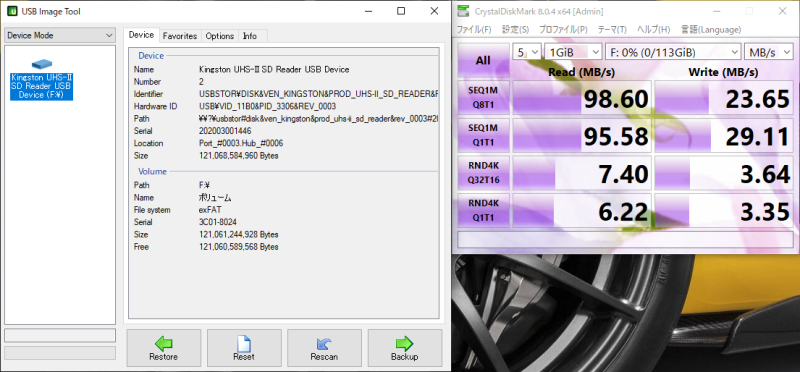Click the volume name ボリューム
Screen dimensions: 800x372
tap(215, 197)
